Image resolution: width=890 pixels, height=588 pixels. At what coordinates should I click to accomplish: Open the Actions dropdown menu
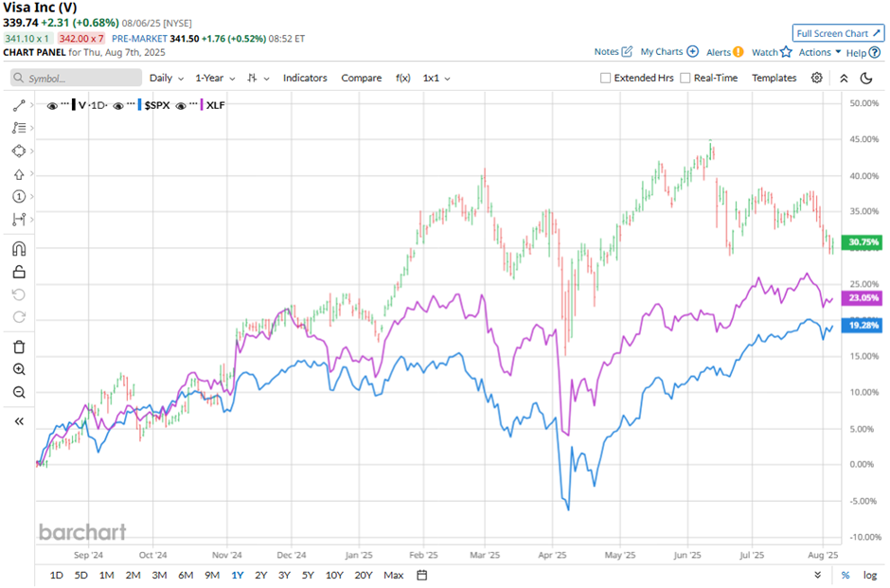(820, 52)
